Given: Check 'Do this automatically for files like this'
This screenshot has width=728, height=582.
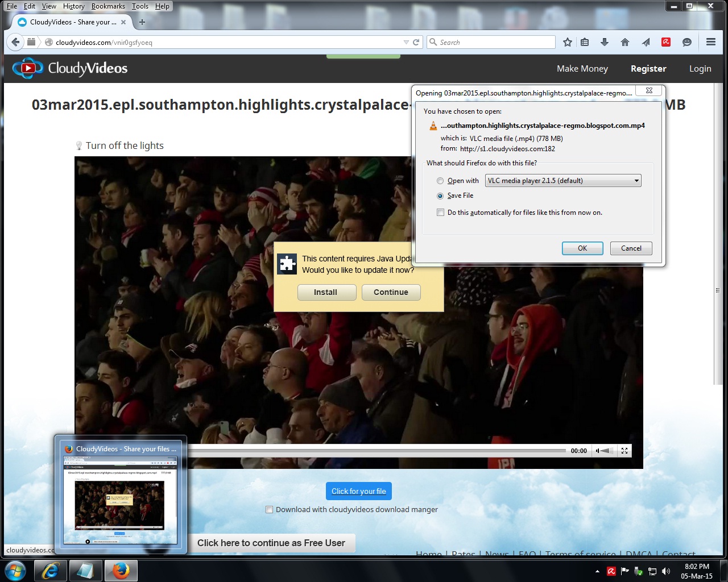Looking at the screenshot, I should [440, 213].
